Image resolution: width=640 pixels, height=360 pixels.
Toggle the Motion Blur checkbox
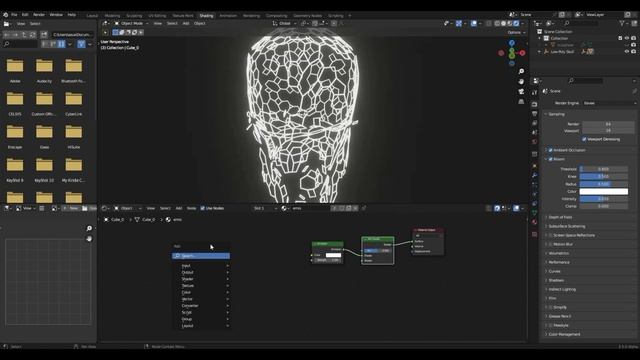click(x=551, y=244)
